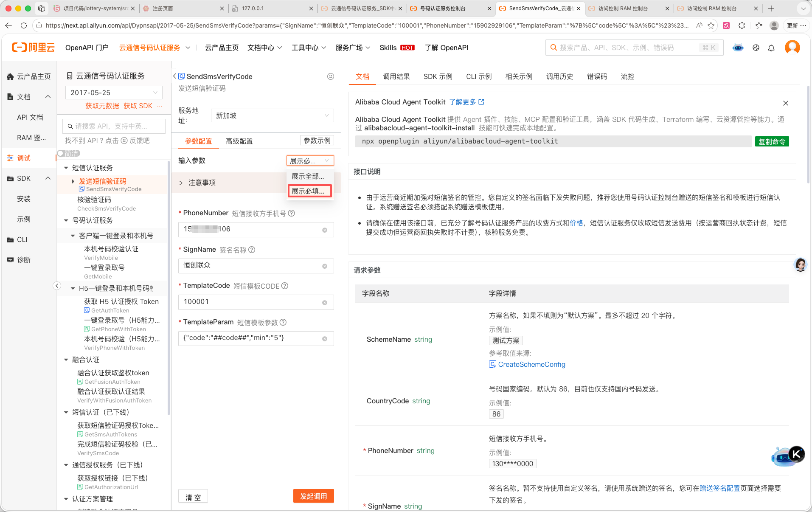812x512 pixels.
Task: Open the 输入参数 display filter dropdown
Action: point(310,160)
